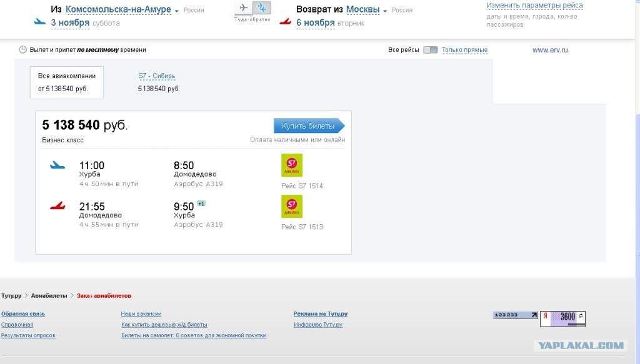Click the 8:50 Домодедово arrival time

click(195, 169)
